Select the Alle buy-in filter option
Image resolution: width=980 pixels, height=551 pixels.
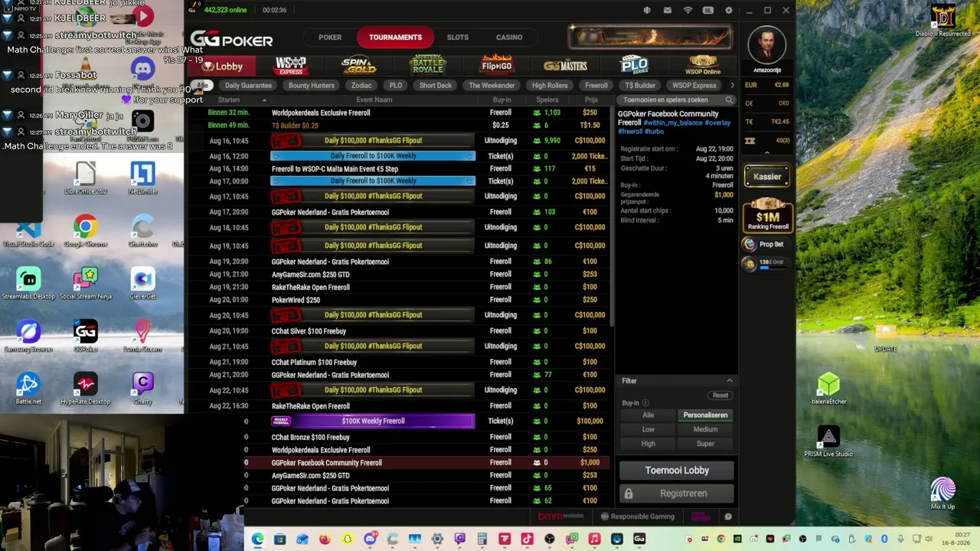pos(648,416)
